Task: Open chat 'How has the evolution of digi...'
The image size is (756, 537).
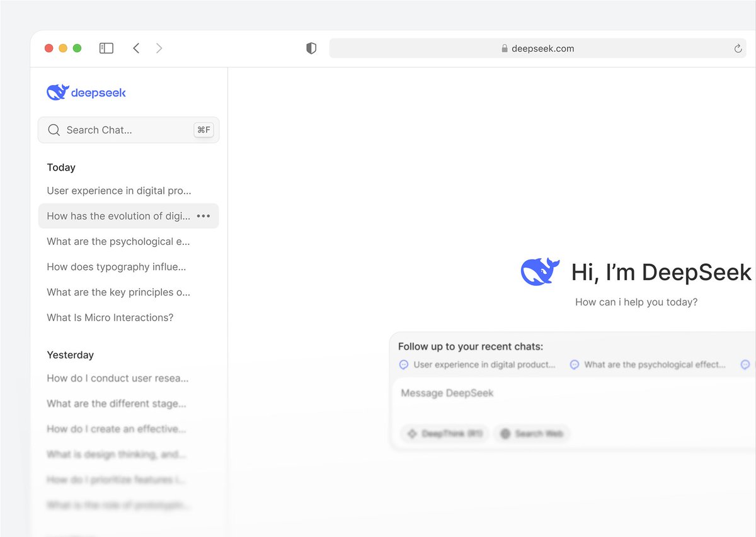Action: [129, 216]
